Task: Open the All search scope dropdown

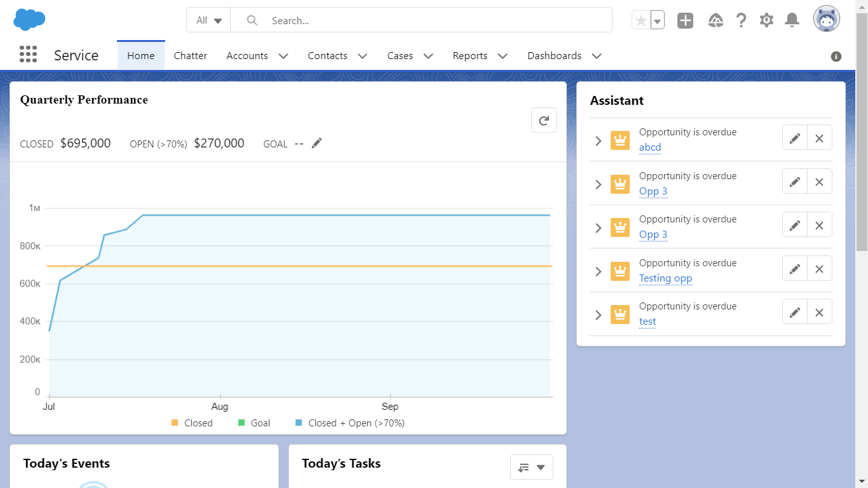Action: coord(208,20)
